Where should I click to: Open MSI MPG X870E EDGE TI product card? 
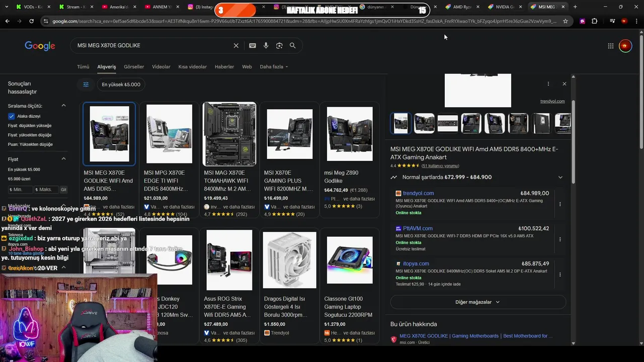[169, 159]
